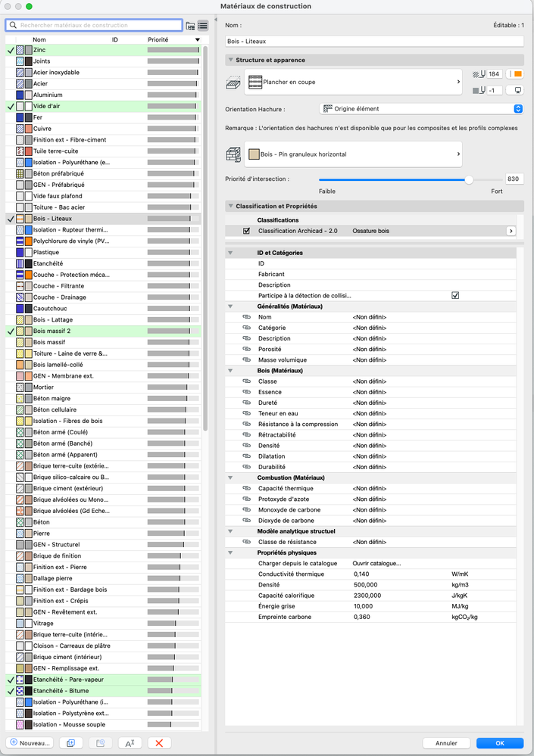
Task: Select the Bois massif 2 material row
Action: pos(103,331)
